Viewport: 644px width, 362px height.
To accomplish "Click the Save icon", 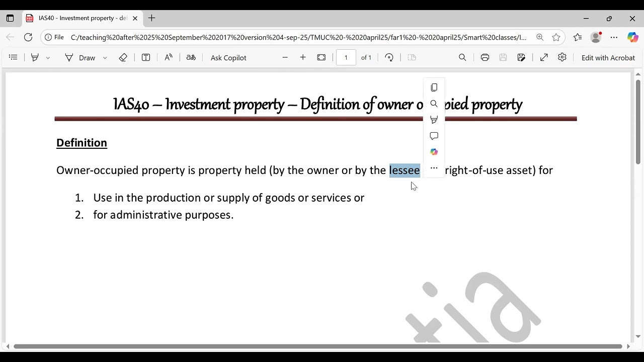I will [x=503, y=57].
